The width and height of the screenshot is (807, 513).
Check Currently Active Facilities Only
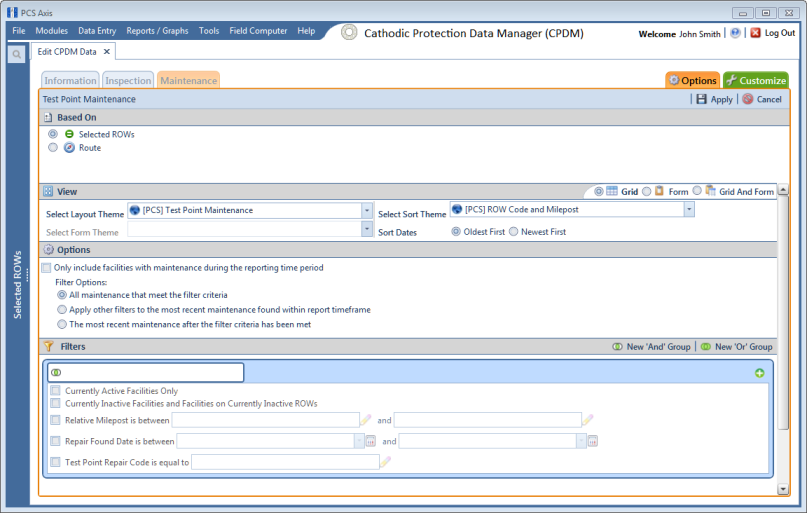tap(56, 391)
